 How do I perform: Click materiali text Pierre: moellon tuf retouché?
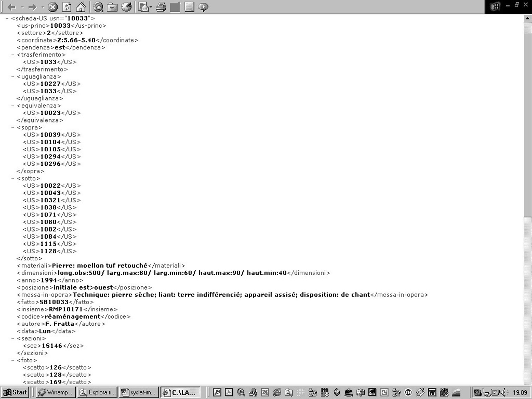click(x=100, y=266)
